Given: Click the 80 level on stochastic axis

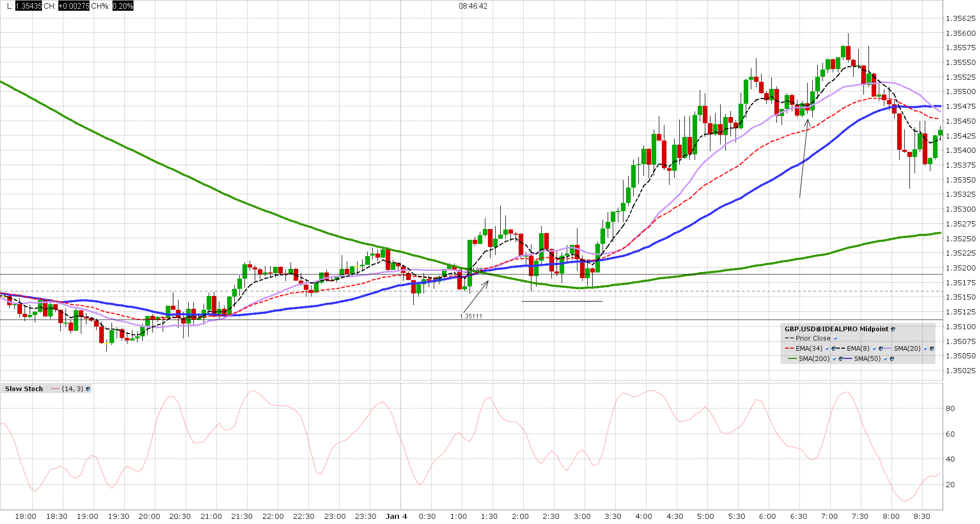Looking at the screenshot, I should pyautogui.click(x=950, y=408).
